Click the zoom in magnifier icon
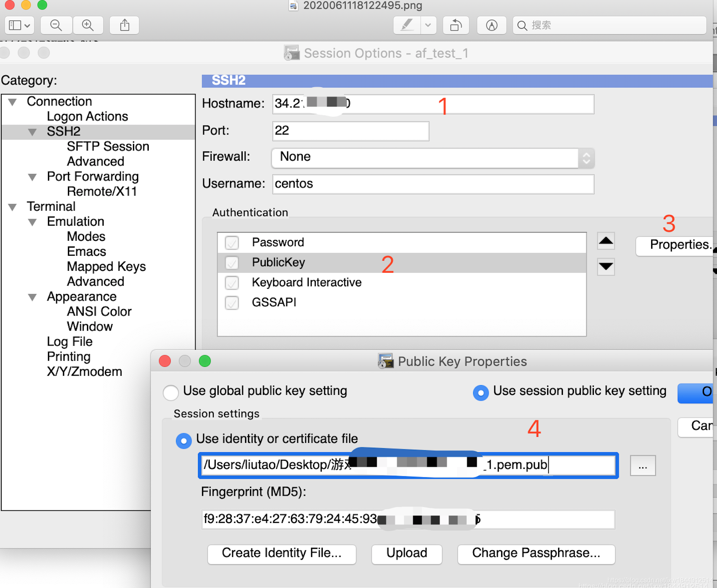 (x=88, y=25)
